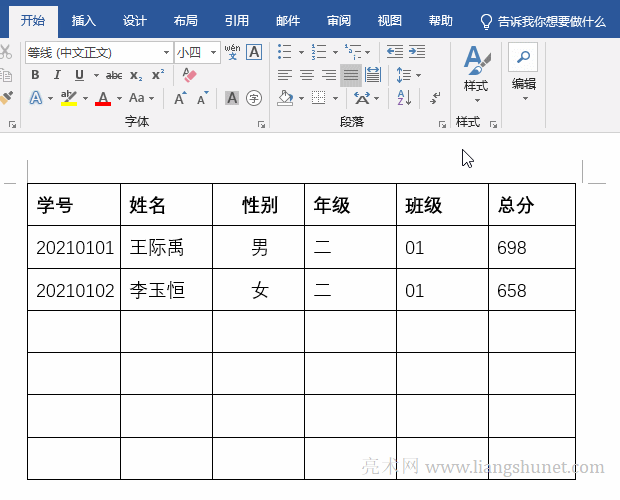Expand shading color dropdown arrow
The height and width of the screenshot is (500, 620).
(x=301, y=98)
